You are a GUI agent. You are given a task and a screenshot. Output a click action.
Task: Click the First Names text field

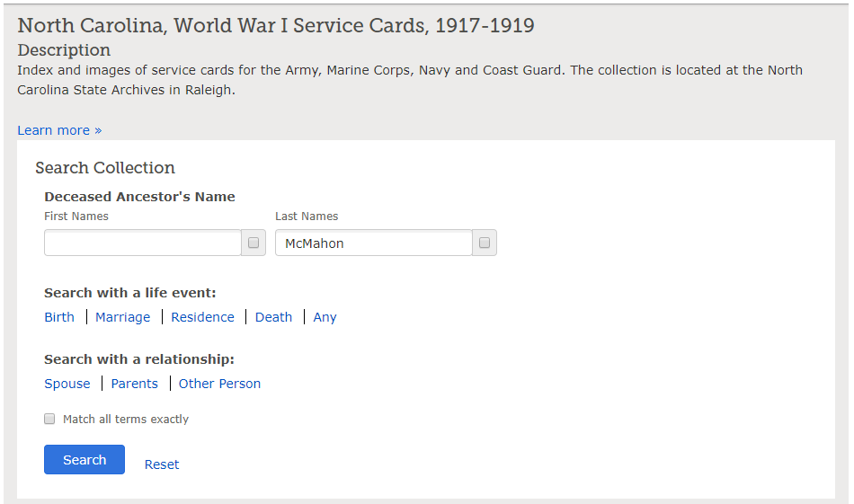coord(143,243)
